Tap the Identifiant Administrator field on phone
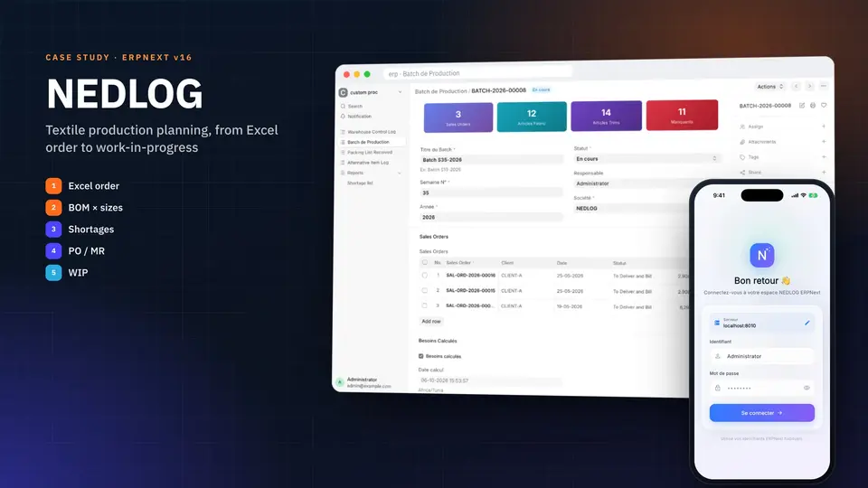This screenshot has width=868, height=488. 761,356
